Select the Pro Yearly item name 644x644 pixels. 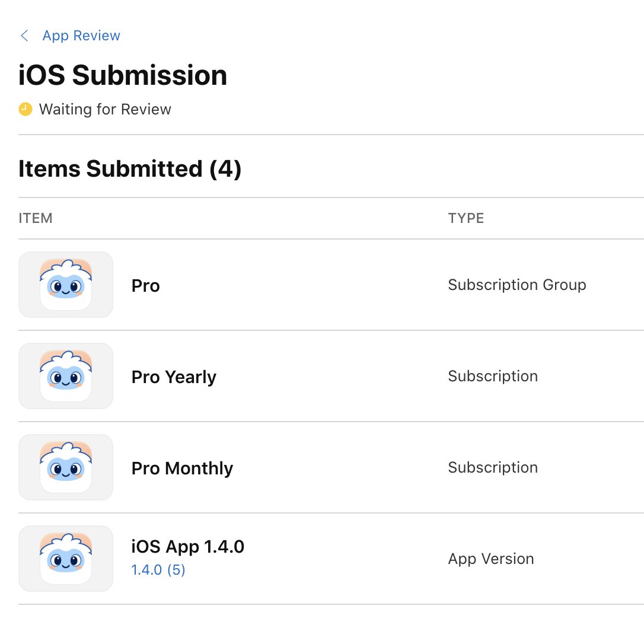[x=174, y=377]
